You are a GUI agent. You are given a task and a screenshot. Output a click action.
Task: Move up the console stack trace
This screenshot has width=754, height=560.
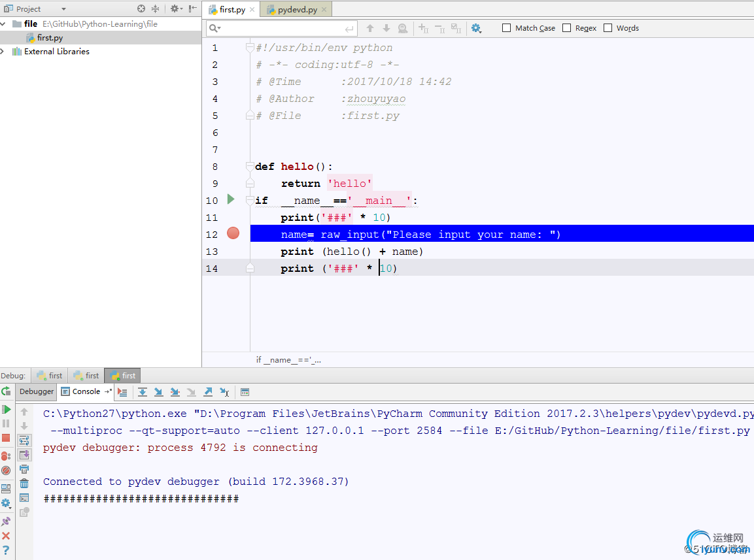(24, 412)
